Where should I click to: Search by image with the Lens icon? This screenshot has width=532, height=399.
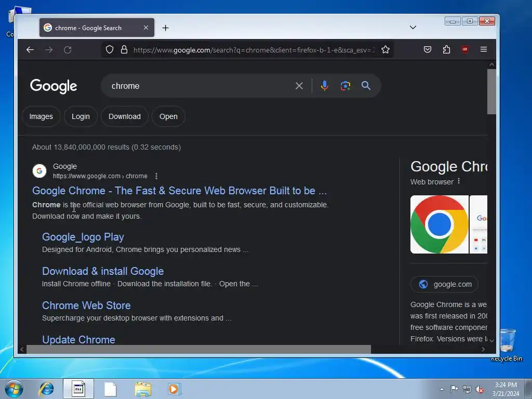click(345, 86)
